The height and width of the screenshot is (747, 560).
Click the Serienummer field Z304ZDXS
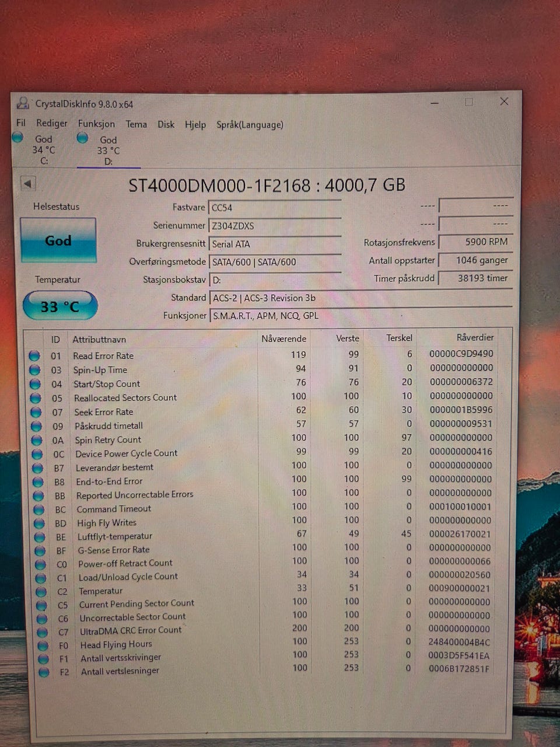click(x=275, y=226)
